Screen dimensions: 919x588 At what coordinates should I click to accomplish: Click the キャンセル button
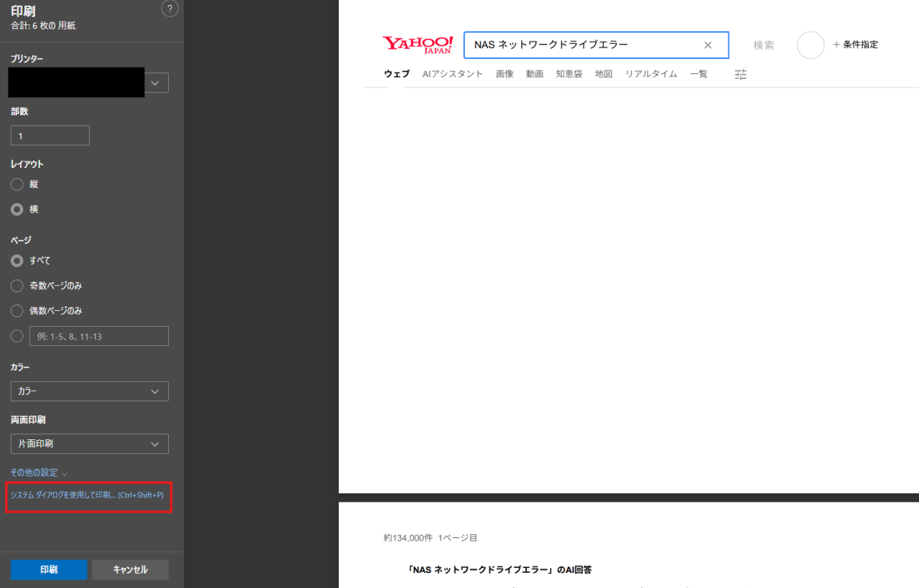coord(130,569)
